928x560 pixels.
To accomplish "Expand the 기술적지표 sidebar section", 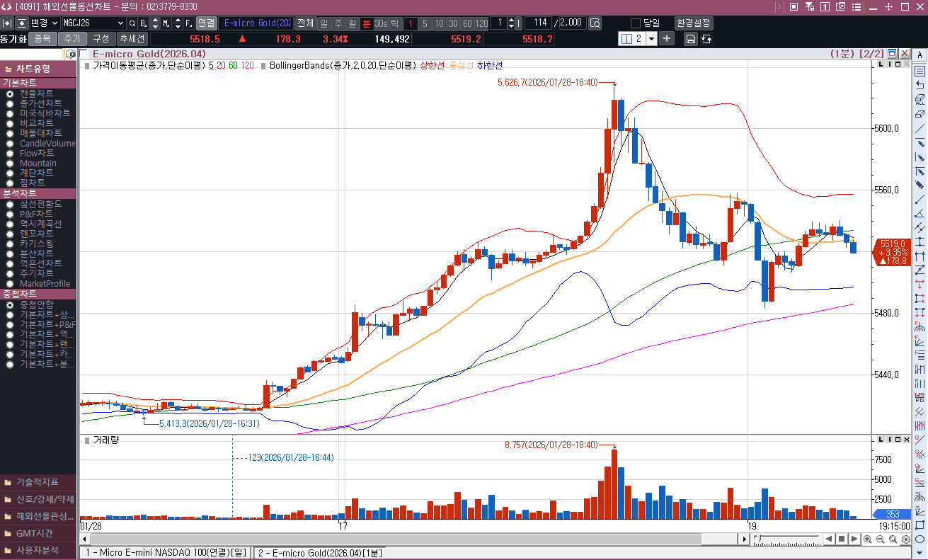I will coord(38,481).
